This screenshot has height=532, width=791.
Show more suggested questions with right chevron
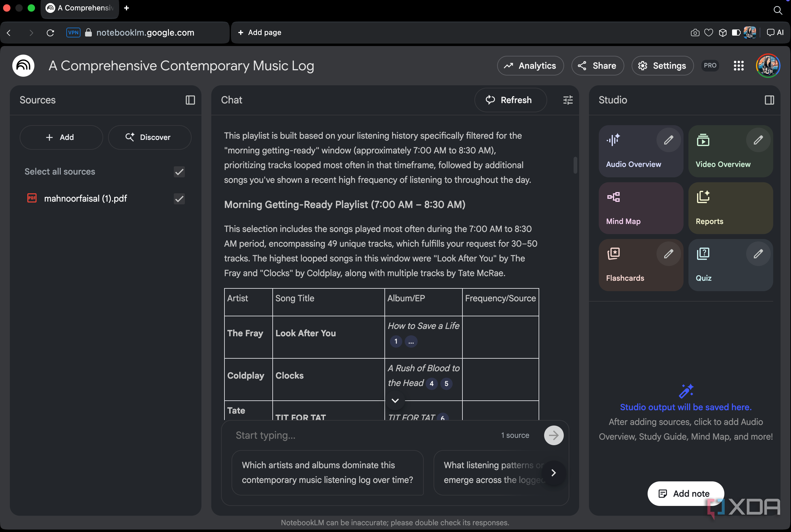[x=553, y=472]
